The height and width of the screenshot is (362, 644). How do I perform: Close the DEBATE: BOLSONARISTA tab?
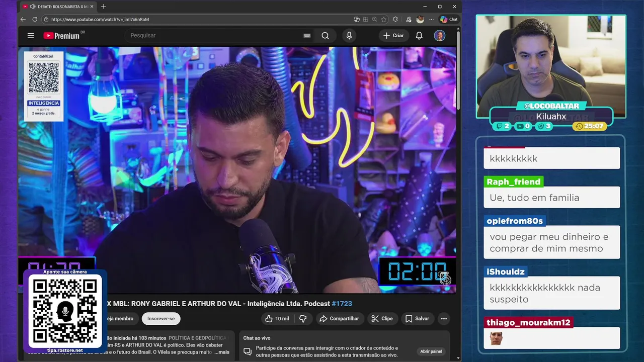tap(92, 7)
